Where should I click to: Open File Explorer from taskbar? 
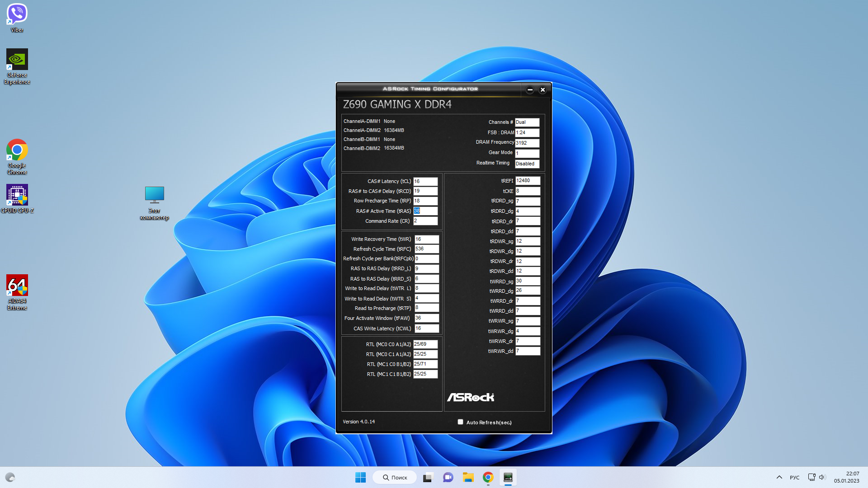(x=468, y=477)
